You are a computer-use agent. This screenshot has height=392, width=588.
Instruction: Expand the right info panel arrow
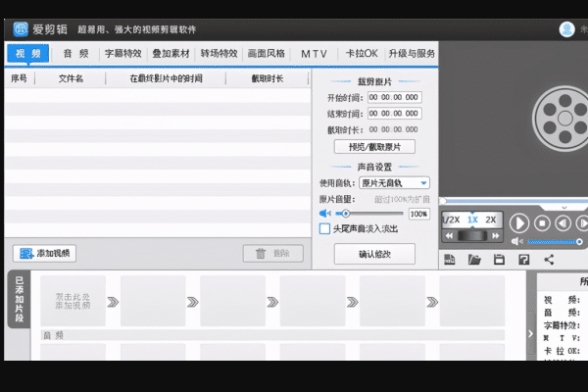[530, 333]
